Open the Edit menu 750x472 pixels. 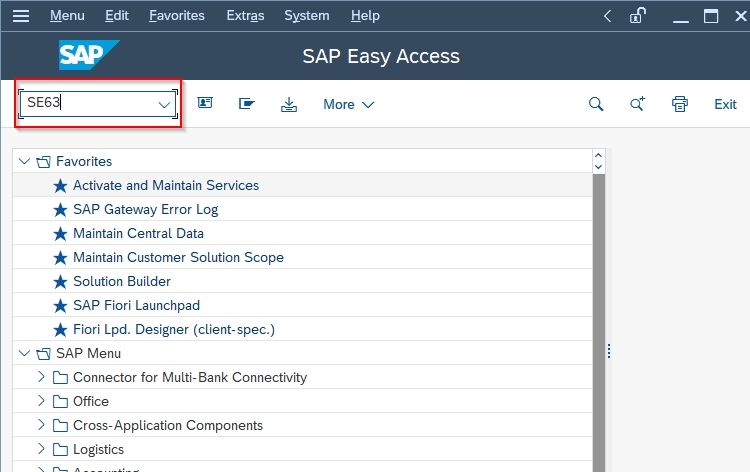pyautogui.click(x=117, y=16)
